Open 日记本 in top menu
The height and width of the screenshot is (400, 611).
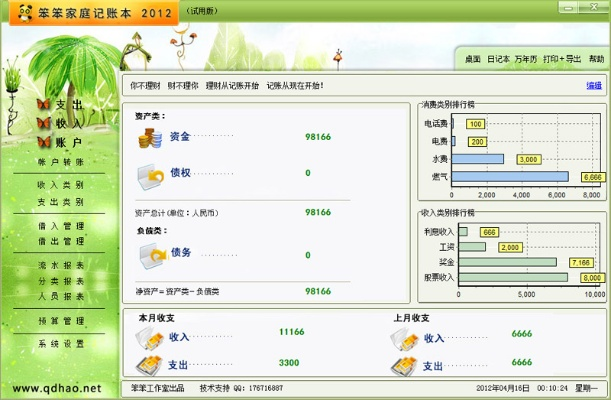[498, 59]
